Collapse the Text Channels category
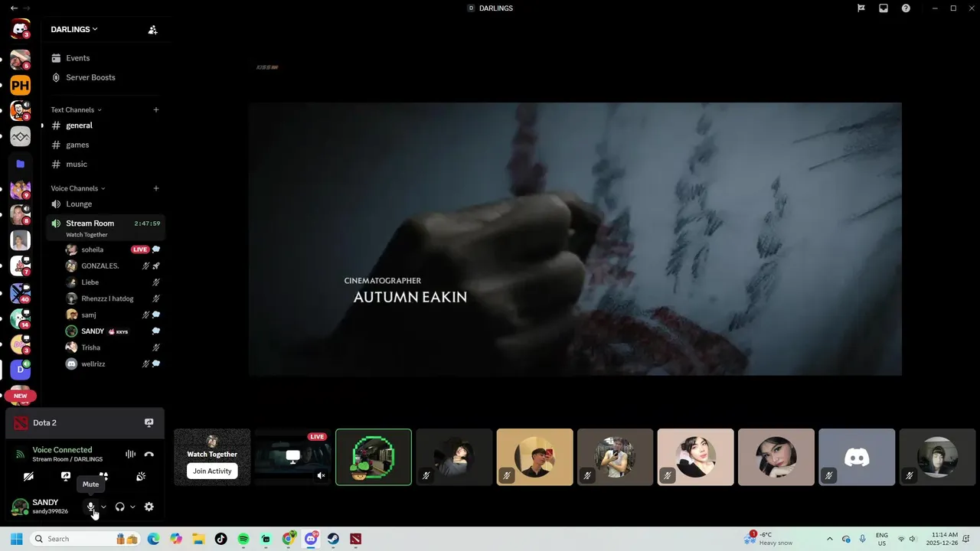This screenshot has width=980, height=551. click(x=76, y=110)
